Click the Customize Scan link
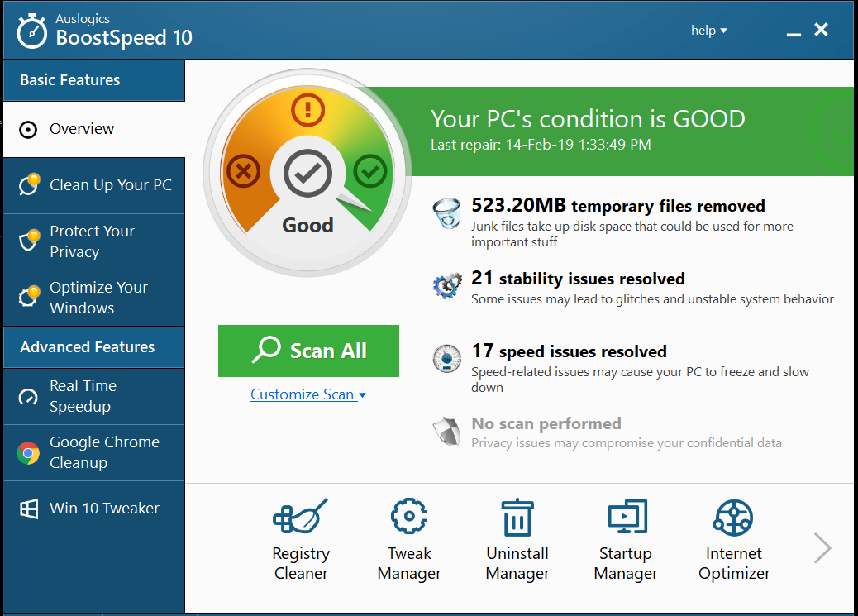Image resolution: width=858 pixels, height=616 pixels. [302, 394]
